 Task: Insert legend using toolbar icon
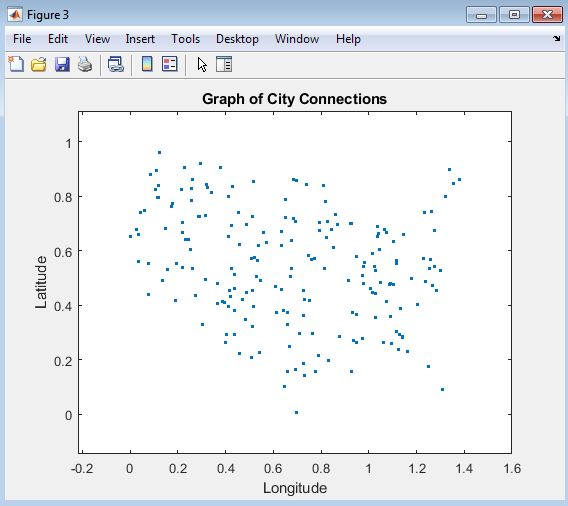170,64
